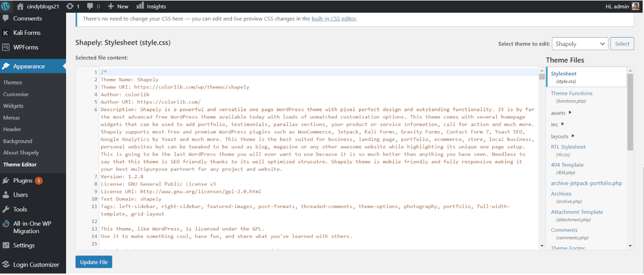Image resolution: width=644 pixels, height=275 pixels.
Task: Open archive-jetpack-portfolio.php file
Action: [586, 183]
